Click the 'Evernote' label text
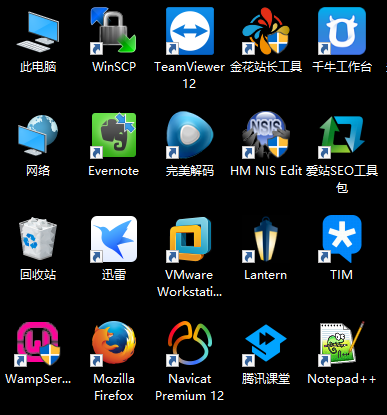This screenshot has width=387, height=415. [x=114, y=171]
